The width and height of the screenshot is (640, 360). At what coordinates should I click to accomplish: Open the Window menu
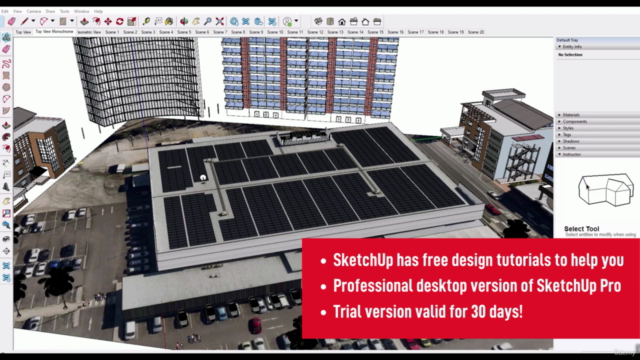82,11
